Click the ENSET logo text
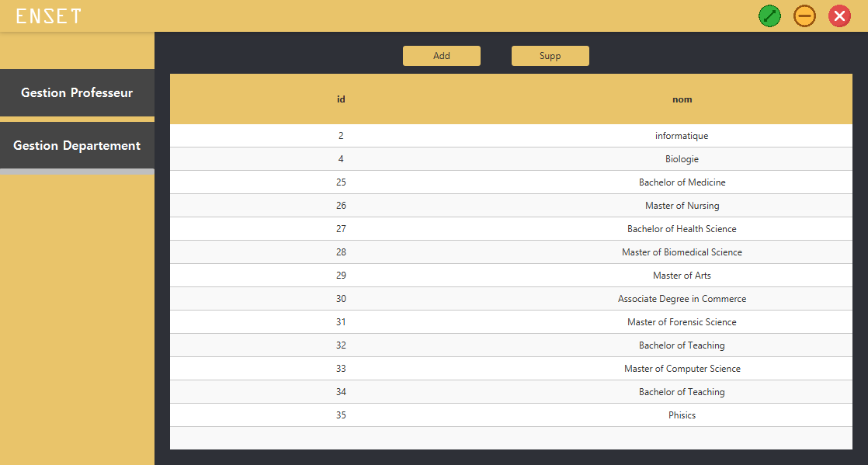The height and width of the screenshot is (465, 868). pyautogui.click(x=48, y=16)
